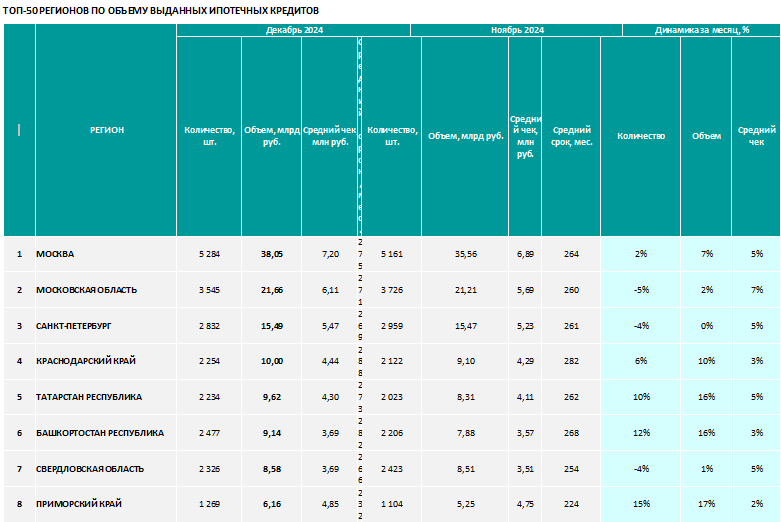Image resolution: width=781 pixels, height=522 pixels.
Task: Select Sverdlovsk's December count '2 326'
Action: tap(209, 469)
